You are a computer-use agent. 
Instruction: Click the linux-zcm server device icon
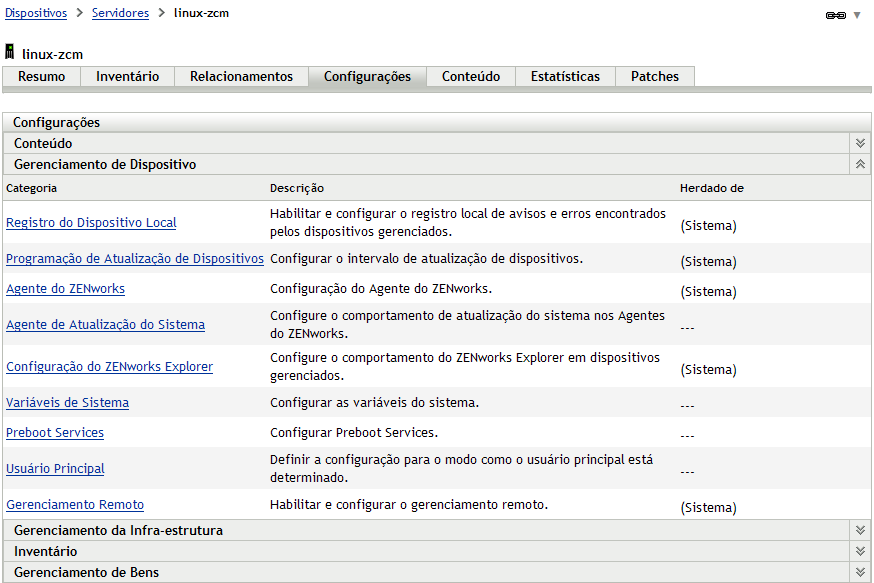[x=10, y=53]
